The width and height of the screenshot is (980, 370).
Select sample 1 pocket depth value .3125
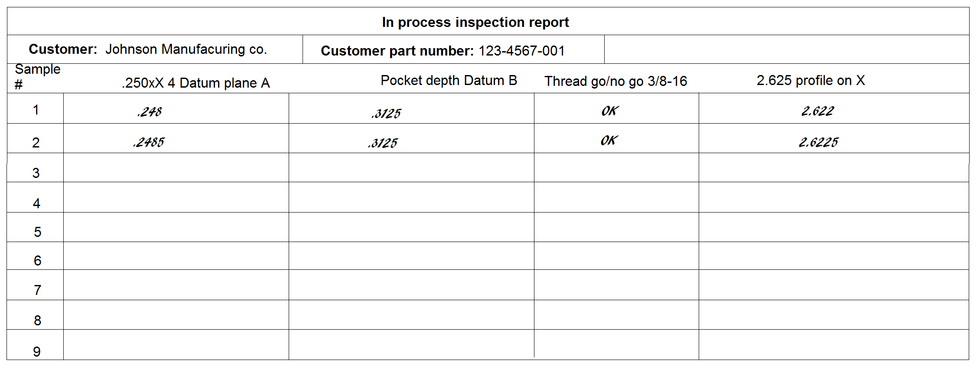(386, 114)
